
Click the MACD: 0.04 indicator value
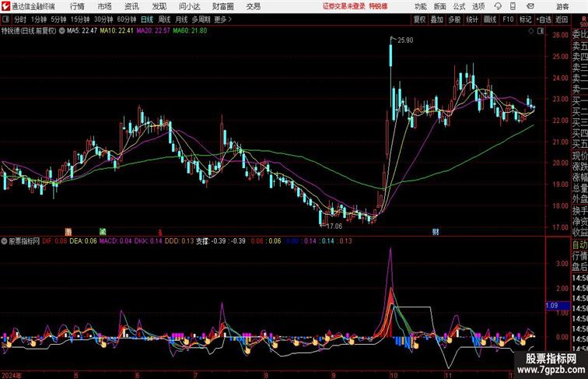pos(115,241)
